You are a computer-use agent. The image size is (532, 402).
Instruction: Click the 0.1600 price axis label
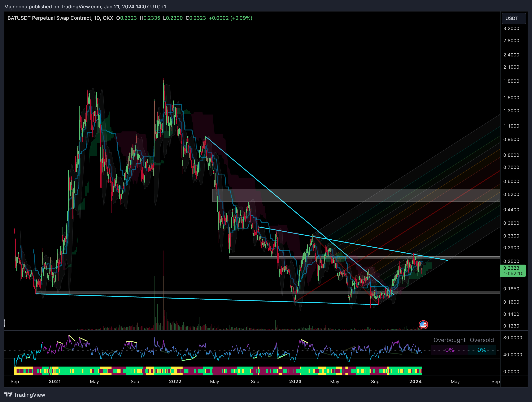pyautogui.click(x=511, y=302)
